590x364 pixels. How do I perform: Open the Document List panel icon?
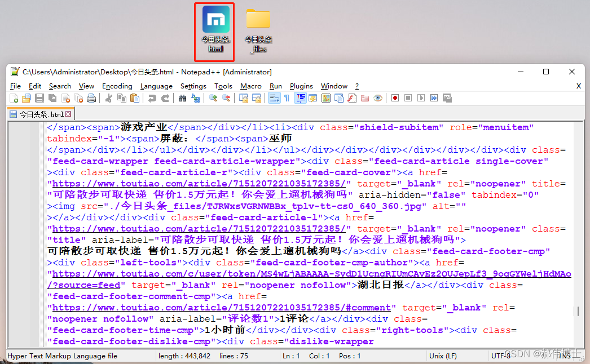click(339, 99)
